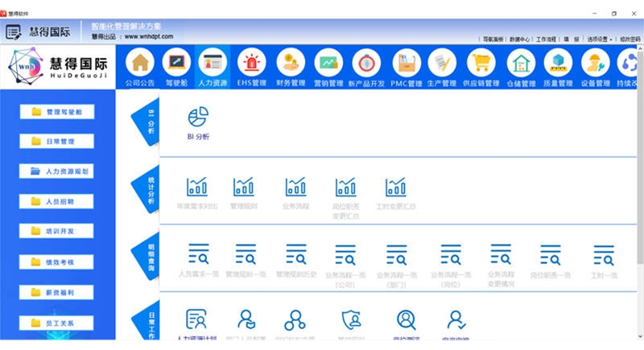
Task: Open the 生产管理 module
Action: (x=442, y=63)
